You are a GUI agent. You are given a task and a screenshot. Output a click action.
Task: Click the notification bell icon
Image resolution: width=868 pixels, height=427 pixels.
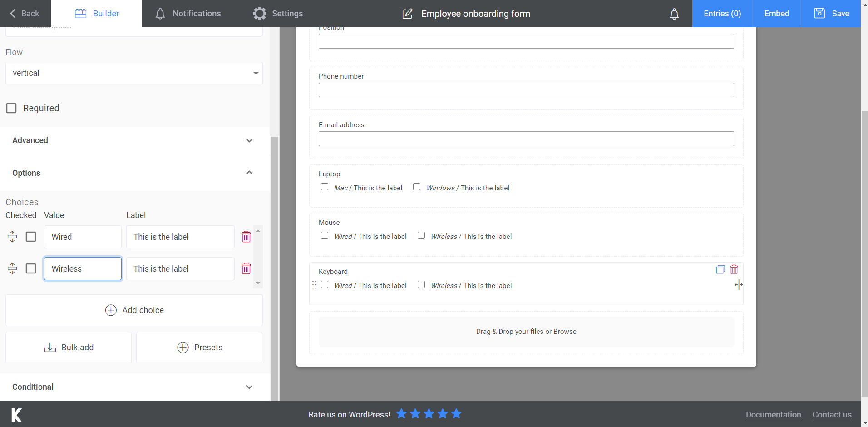(x=674, y=14)
